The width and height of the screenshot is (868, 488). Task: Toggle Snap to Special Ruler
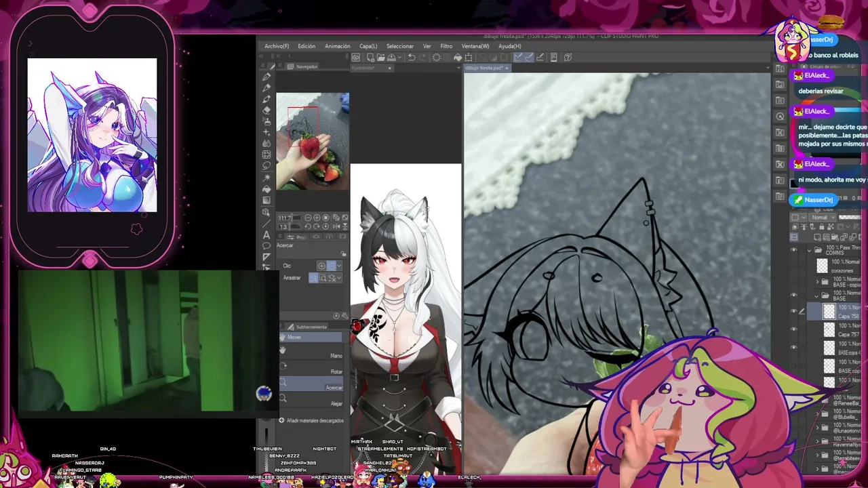tap(530, 58)
